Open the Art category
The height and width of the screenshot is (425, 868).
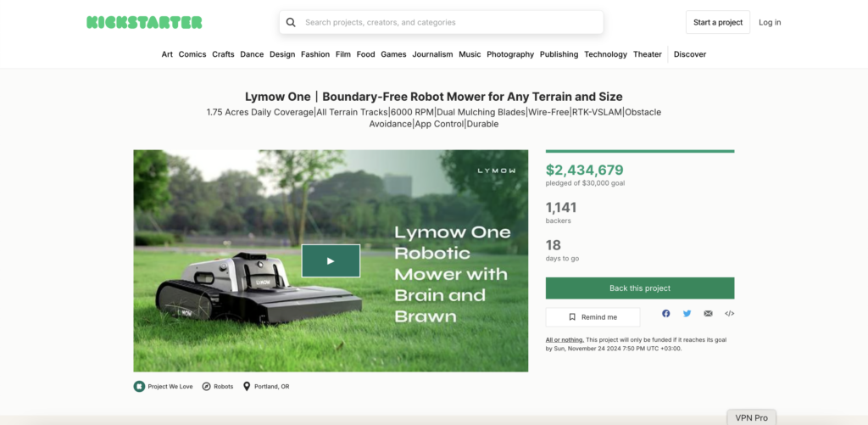pos(167,54)
